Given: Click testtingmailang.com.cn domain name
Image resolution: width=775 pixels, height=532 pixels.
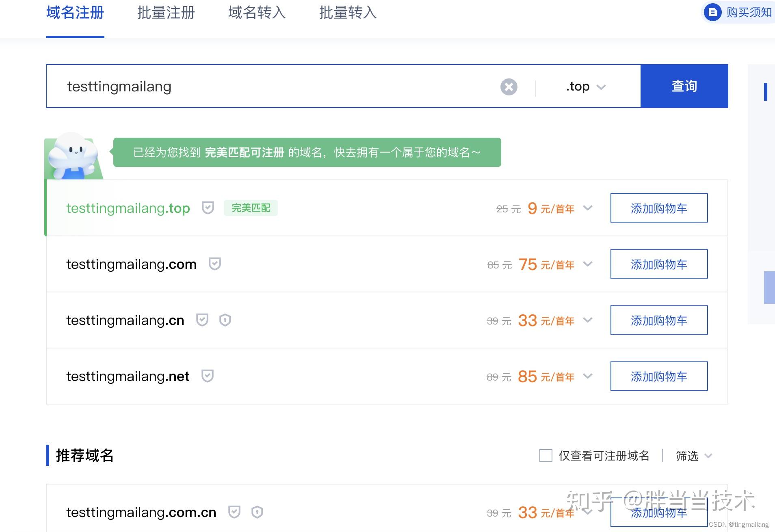Looking at the screenshot, I should [x=141, y=513].
